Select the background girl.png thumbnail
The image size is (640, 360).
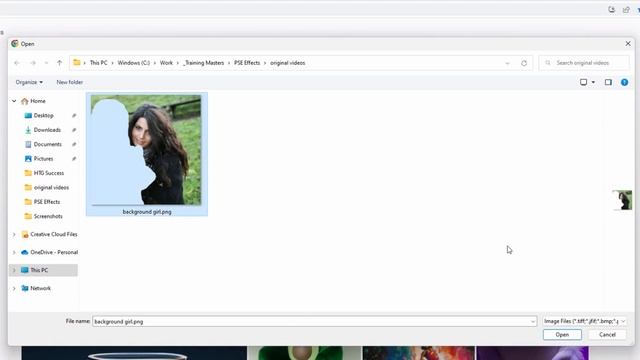point(146,150)
